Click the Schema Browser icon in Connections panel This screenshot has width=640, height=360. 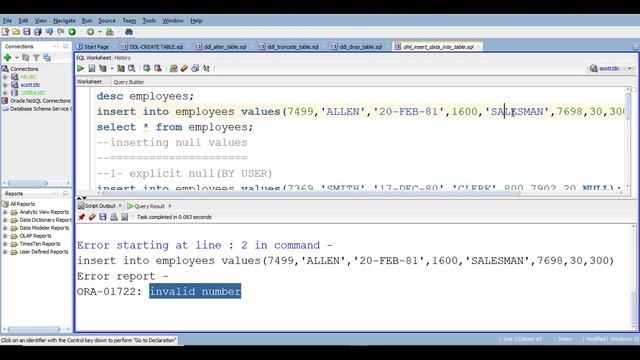tap(47, 58)
